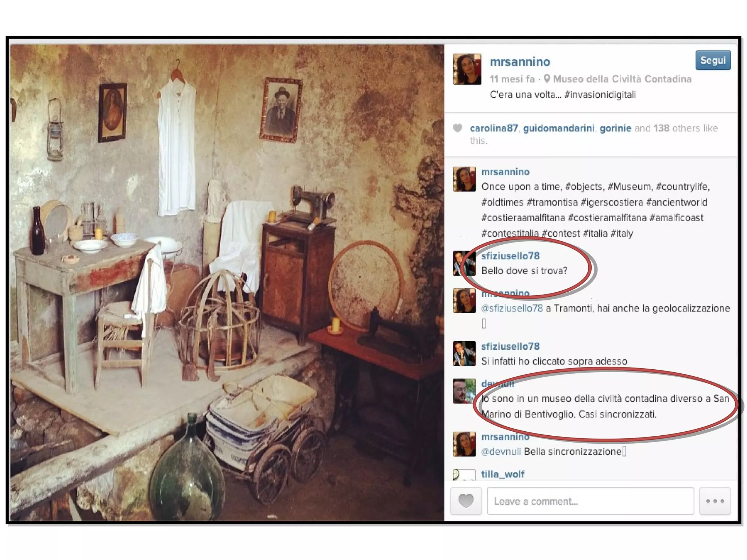The image size is (747, 560).
Task: Open gorinie's profile from likes
Action: (615, 128)
